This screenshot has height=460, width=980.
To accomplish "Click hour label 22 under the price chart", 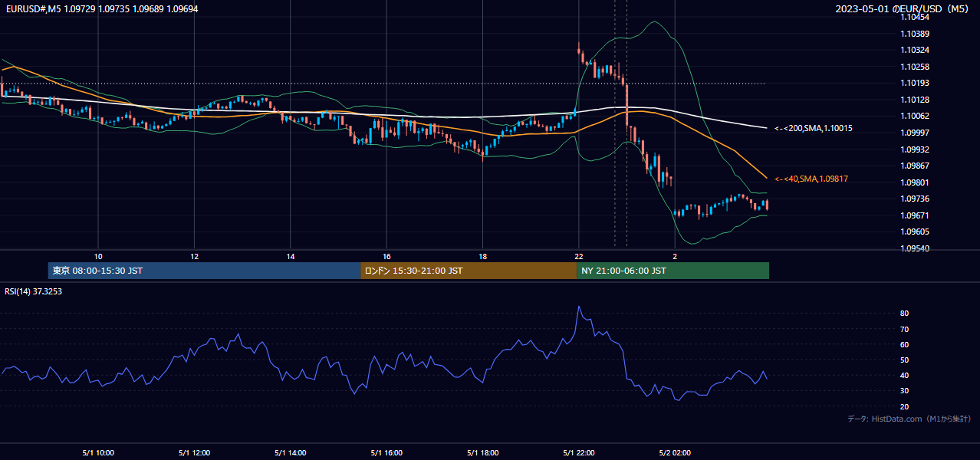I will 579,256.
